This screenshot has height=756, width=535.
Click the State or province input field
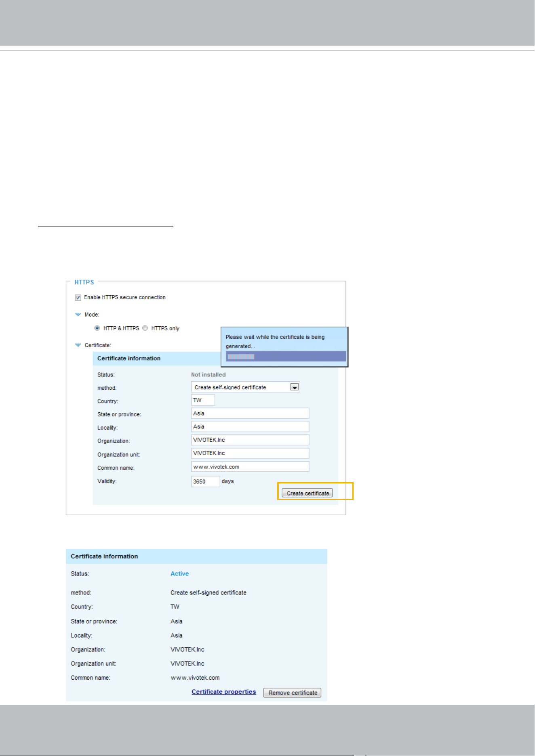250,414
